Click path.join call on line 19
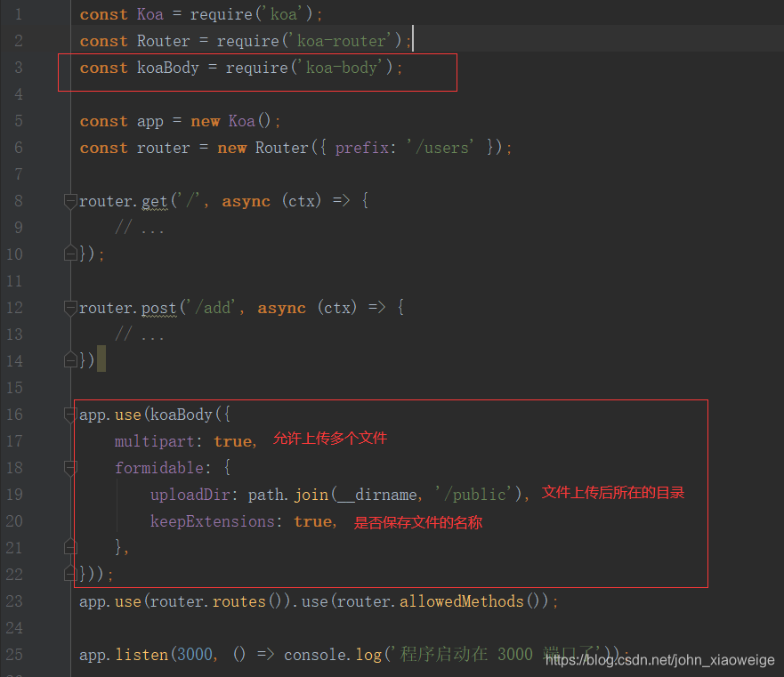Viewport: 784px width, 677px height. tap(288, 495)
